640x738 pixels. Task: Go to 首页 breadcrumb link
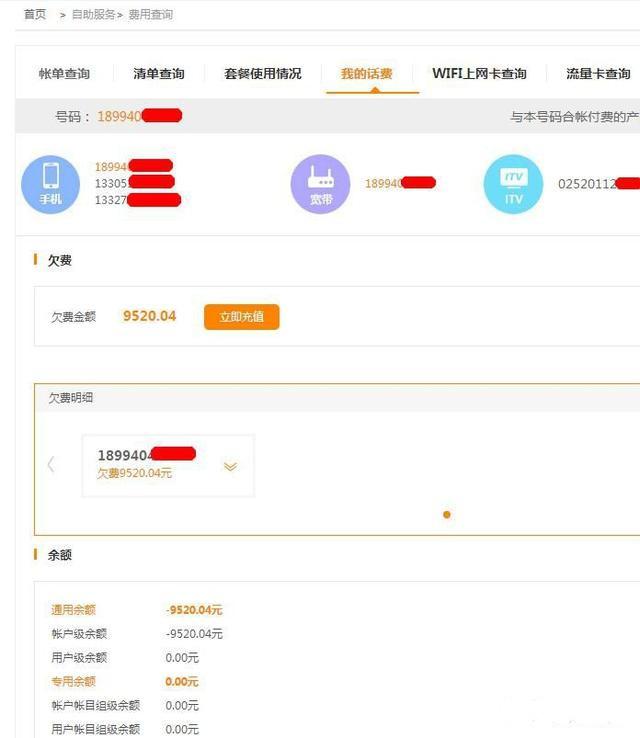(35, 15)
